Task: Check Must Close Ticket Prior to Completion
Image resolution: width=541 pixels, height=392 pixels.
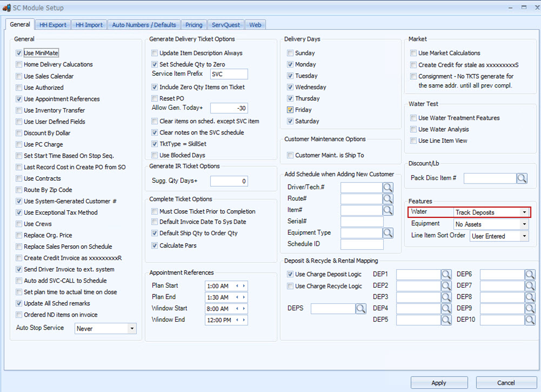Action: 154,211
